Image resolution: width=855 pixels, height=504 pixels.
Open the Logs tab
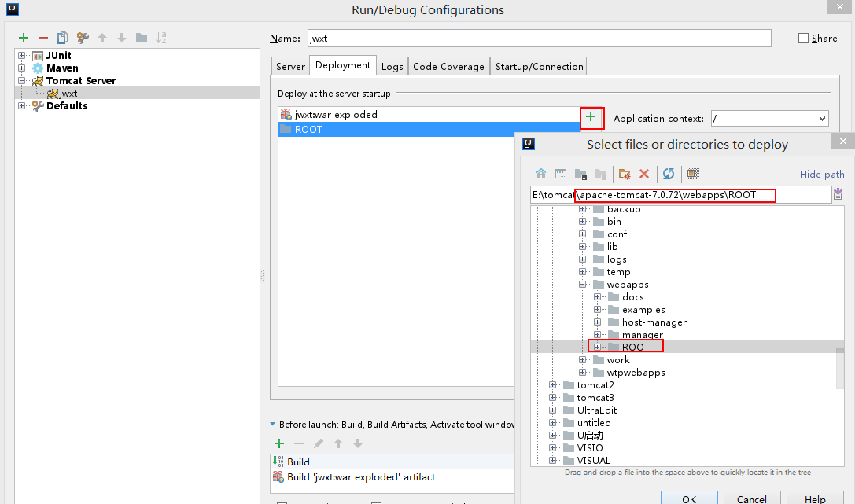[392, 67]
